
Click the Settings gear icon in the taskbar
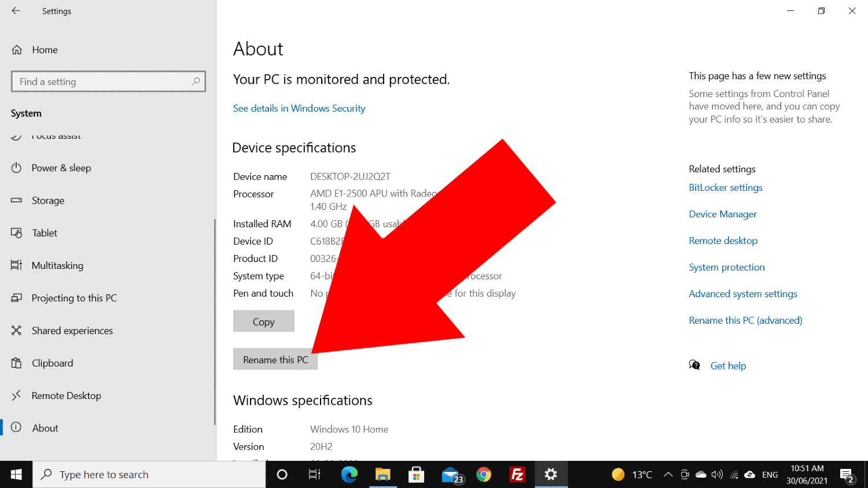click(551, 475)
